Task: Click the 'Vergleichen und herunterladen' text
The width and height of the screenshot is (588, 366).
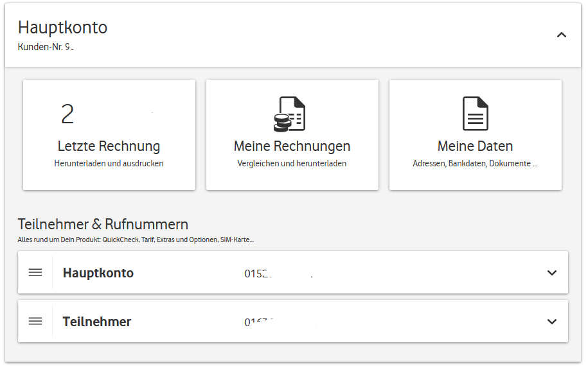Action: (292, 164)
